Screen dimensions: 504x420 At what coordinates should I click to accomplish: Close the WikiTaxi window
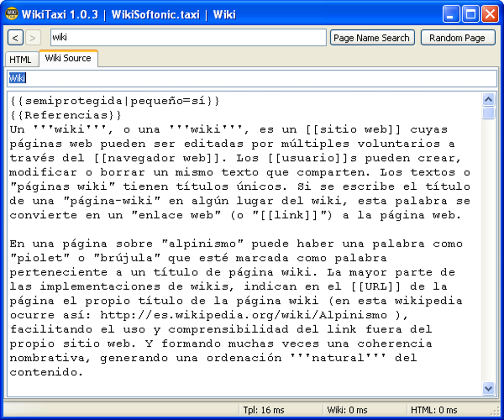[490, 14]
